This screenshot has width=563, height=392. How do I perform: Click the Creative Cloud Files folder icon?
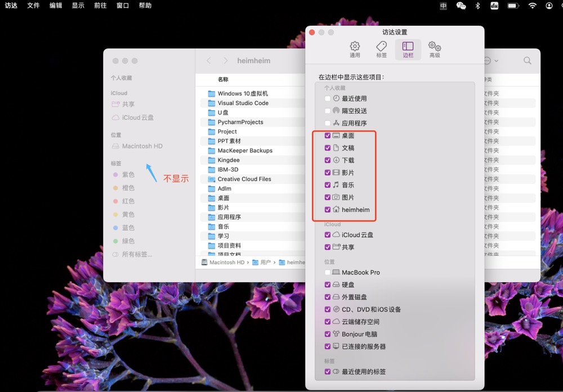point(212,179)
